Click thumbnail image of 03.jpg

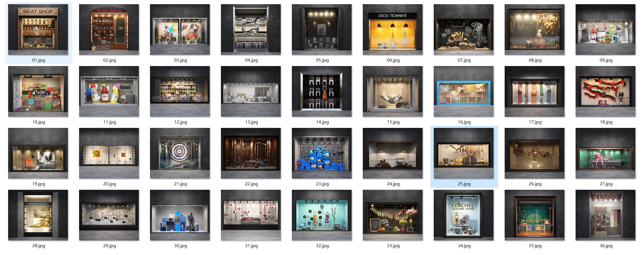click(x=180, y=29)
